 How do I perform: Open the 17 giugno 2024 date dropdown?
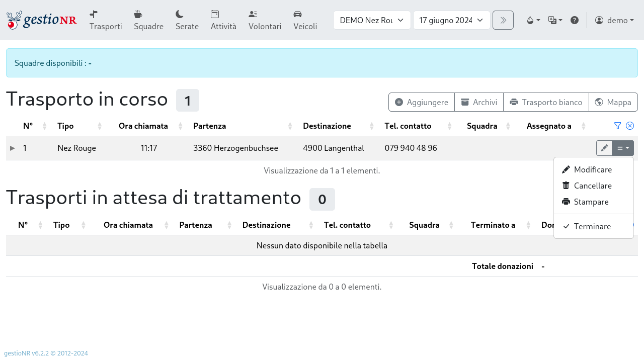click(x=451, y=20)
